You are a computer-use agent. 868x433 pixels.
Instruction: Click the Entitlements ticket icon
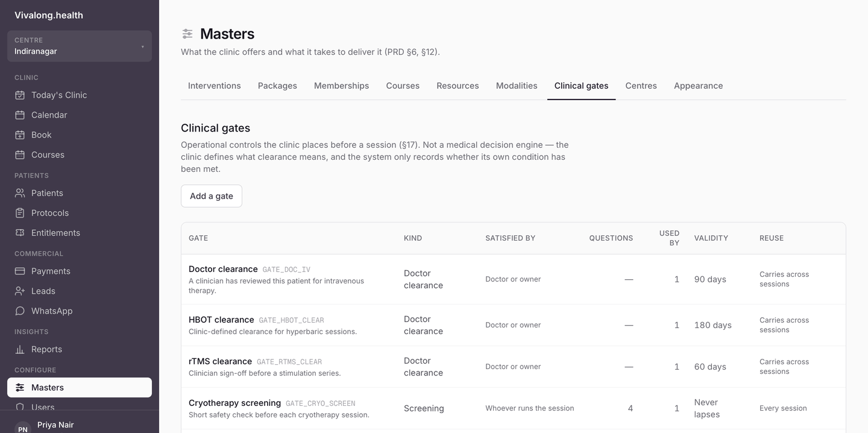(x=20, y=233)
